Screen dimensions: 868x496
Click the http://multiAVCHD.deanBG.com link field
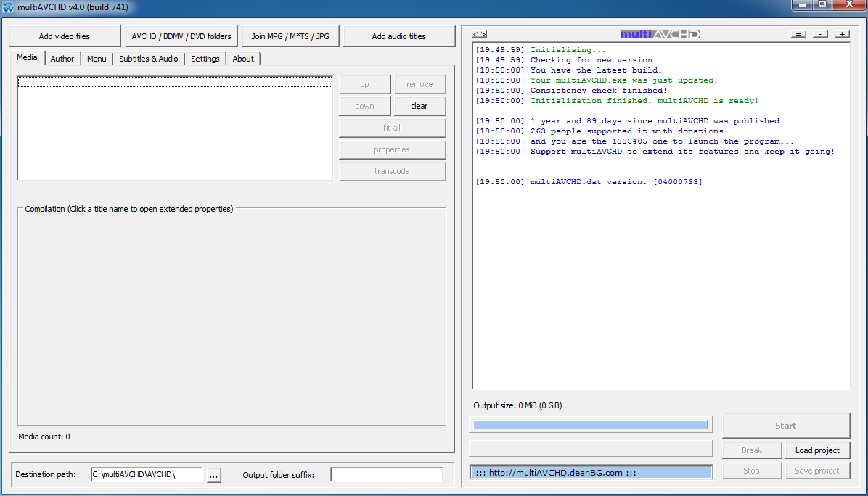pyautogui.click(x=591, y=473)
